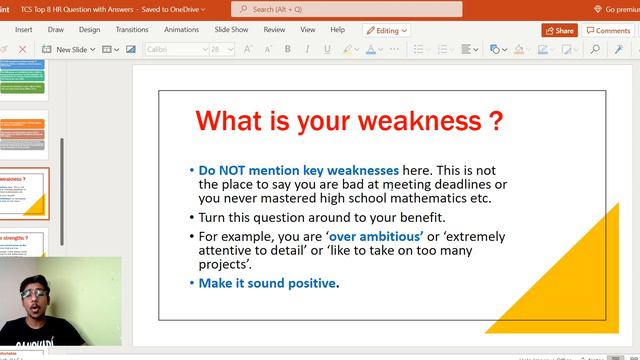Apply the text highlight color
Screen dimensions: 640x360
click(347, 50)
